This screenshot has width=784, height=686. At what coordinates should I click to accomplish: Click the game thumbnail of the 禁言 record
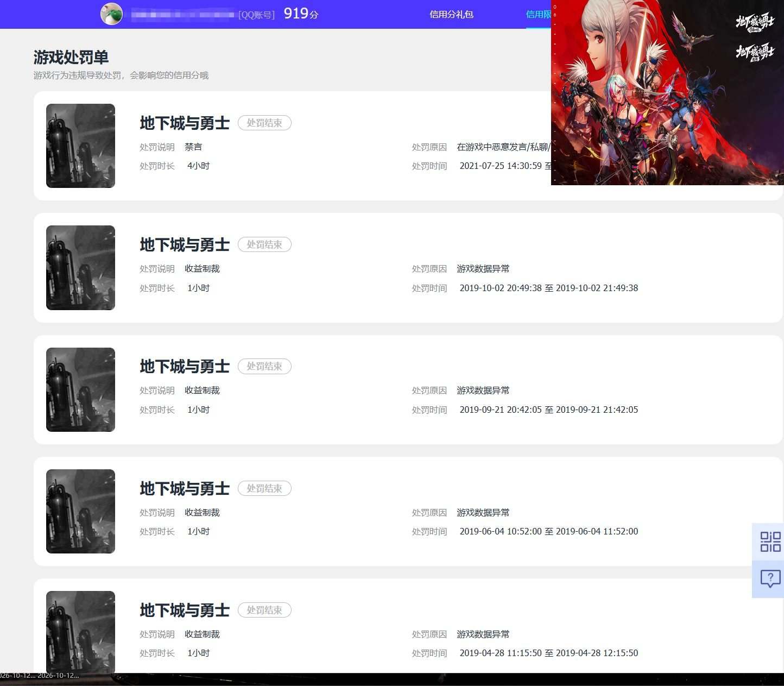click(80, 146)
